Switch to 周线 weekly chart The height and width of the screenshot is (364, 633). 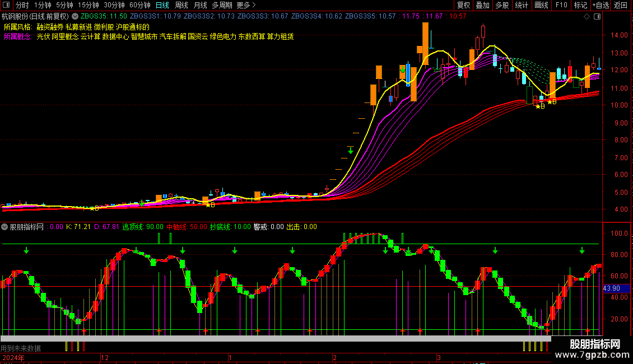(181, 5)
